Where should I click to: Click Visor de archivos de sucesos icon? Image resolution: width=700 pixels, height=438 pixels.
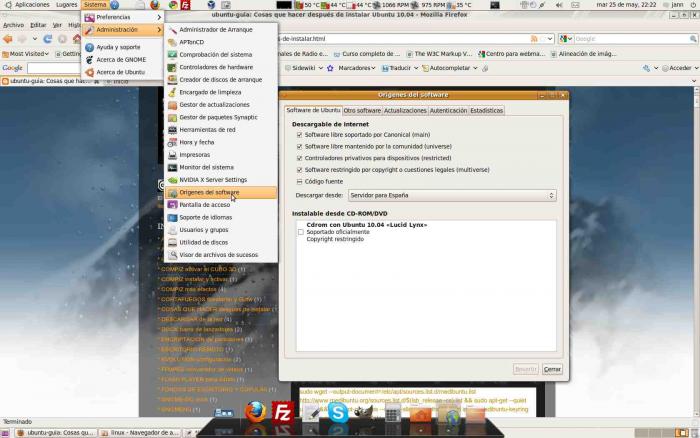[172, 254]
